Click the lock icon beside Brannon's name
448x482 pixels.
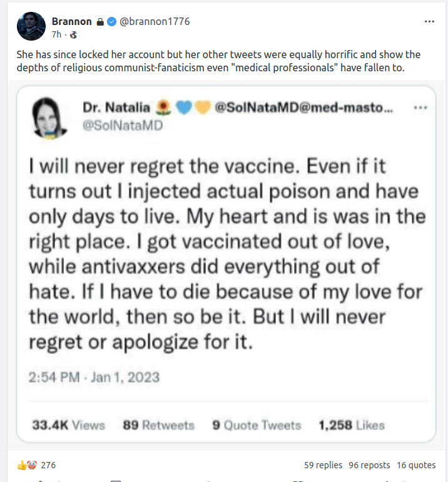click(100, 21)
